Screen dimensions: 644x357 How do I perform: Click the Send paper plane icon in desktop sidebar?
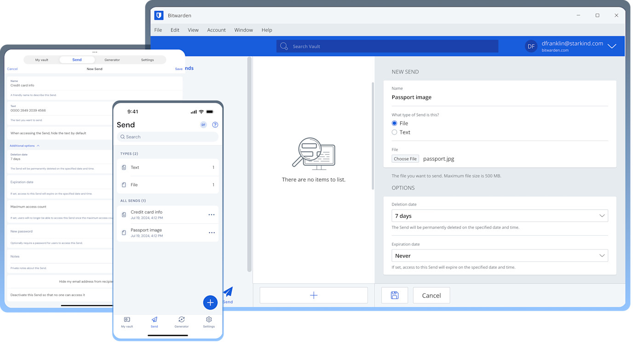(x=228, y=292)
